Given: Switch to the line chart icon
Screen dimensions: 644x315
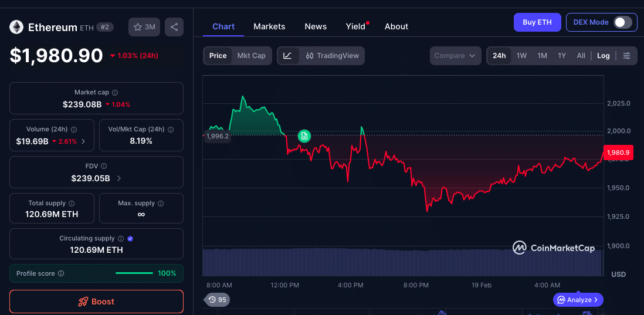Looking at the screenshot, I should click(288, 56).
